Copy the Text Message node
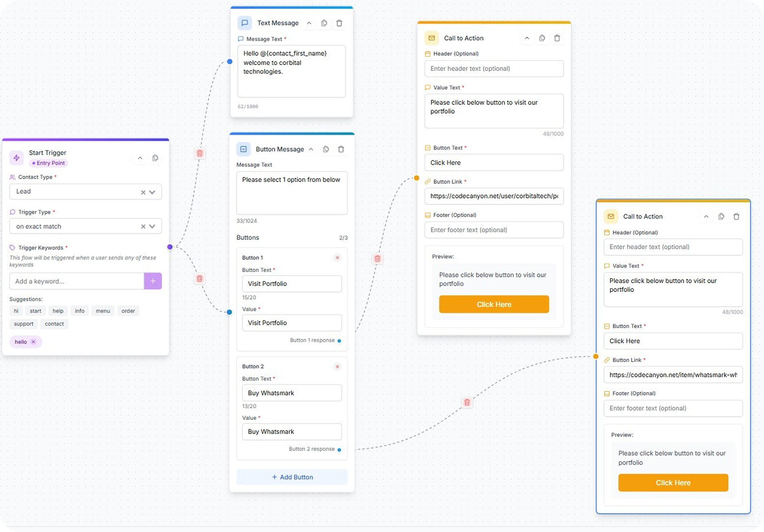The height and width of the screenshot is (532, 764). coord(324,23)
